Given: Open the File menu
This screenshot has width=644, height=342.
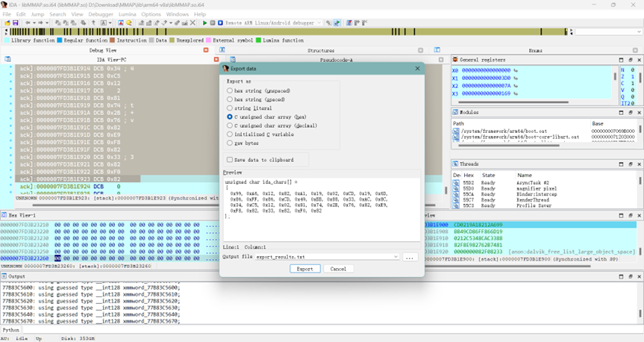Looking at the screenshot, I should pyautogui.click(x=7, y=14).
